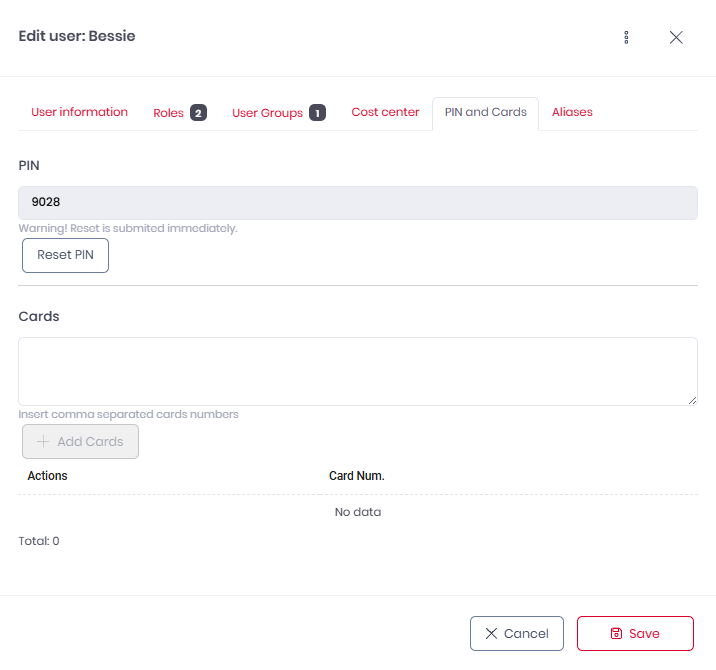Click the X icon inside Cancel button
Image resolution: width=716 pixels, height=670 pixels.
[491, 634]
